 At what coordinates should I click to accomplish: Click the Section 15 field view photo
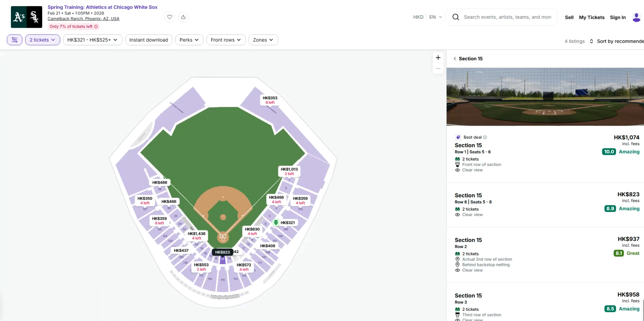[x=545, y=97]
